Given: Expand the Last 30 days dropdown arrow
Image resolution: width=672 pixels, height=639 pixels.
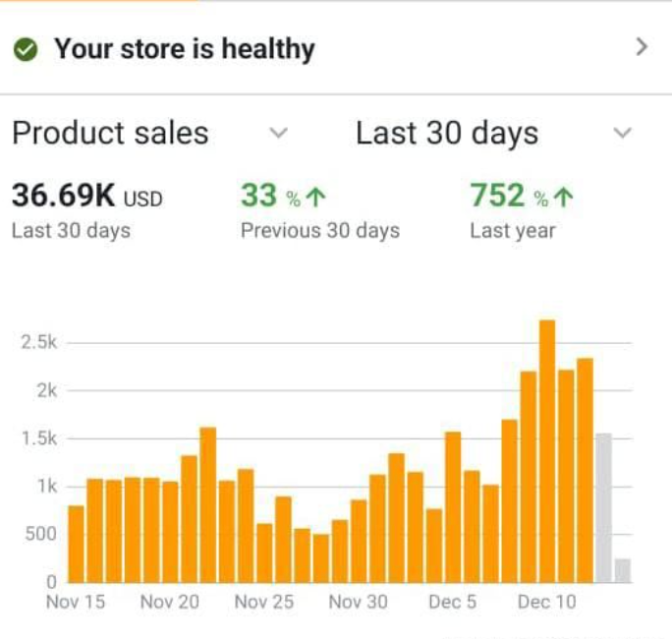Looking at the screenshot, I should (x=622, y=133).
